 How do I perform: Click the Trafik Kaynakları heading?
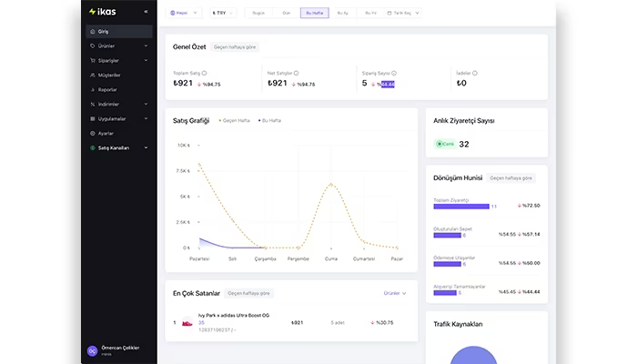pos(458,324)
